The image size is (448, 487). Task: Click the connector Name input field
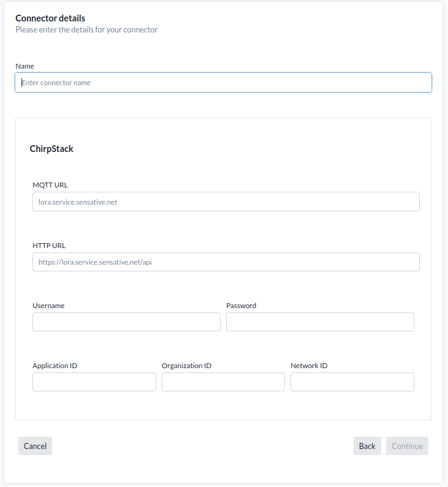tap(223, 83)
